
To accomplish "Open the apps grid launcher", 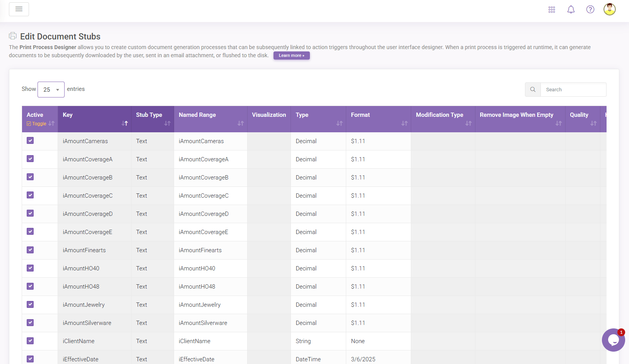I will (552, 10).
